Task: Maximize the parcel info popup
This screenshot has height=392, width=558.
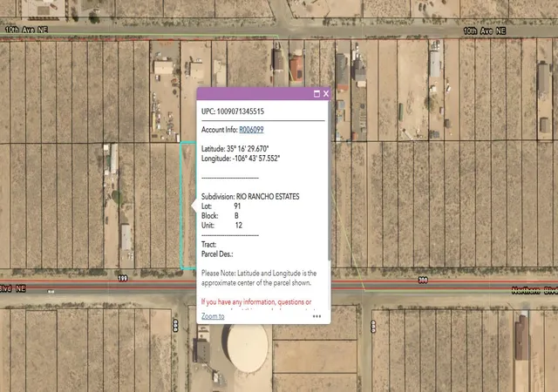Action: pyautogui.click(x=316, y=94)
